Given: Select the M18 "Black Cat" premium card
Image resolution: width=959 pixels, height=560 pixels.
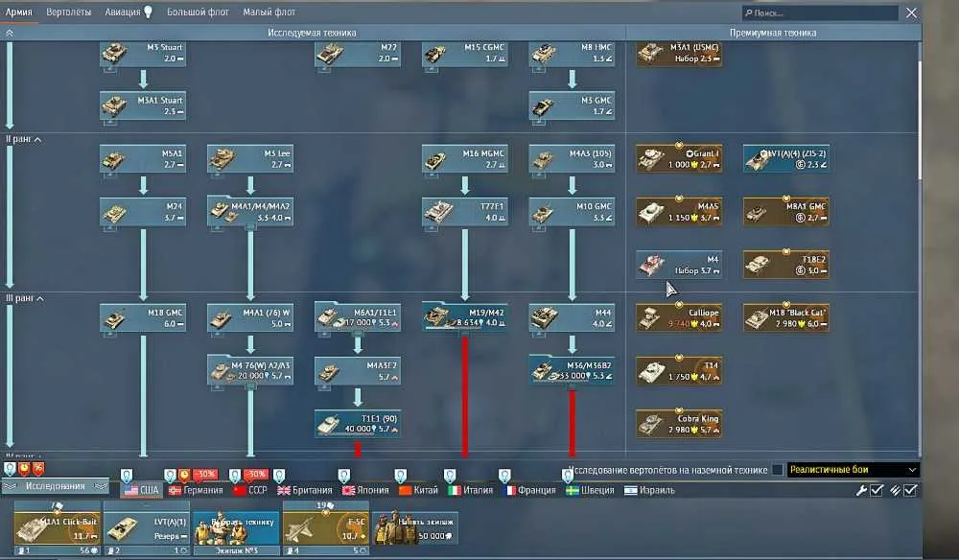Looking at the screenshot, I should [786, 318].
